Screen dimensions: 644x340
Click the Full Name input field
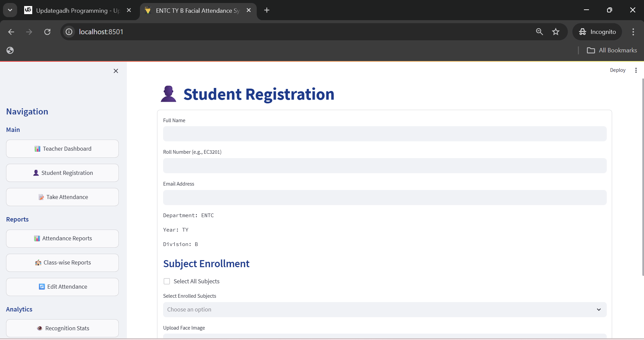tap(384, 134)
